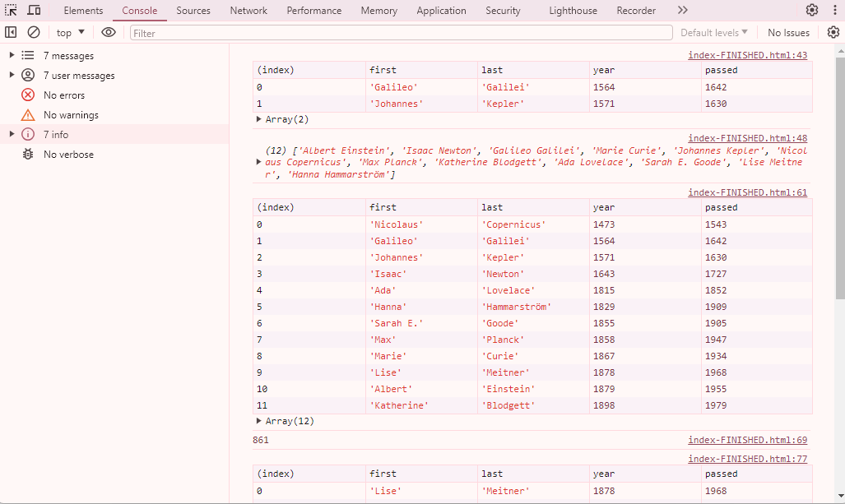Open the customize DevTools three-dot menu
This screenshot has width=845, height=504.
point(835,10)
